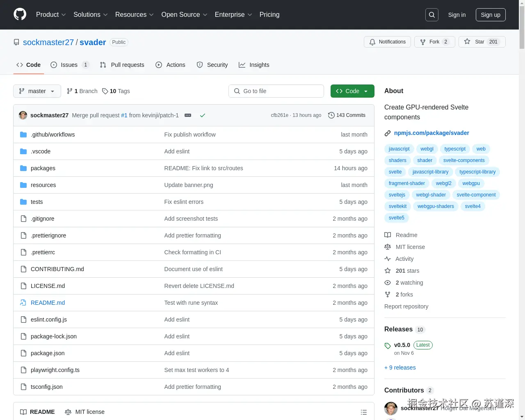This screenshot has width=525, height=420.
Task: Switch to the Actions tab
Action: pyautogui.click(x=171, y=65)
